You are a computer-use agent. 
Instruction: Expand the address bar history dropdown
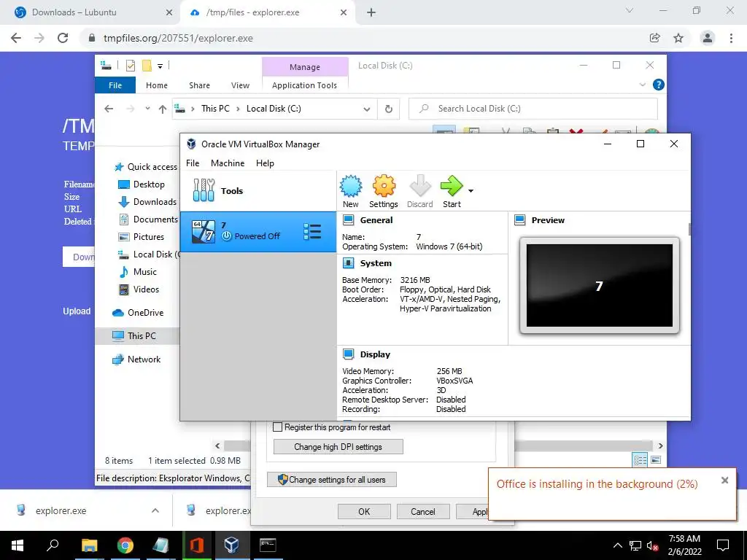367,109
